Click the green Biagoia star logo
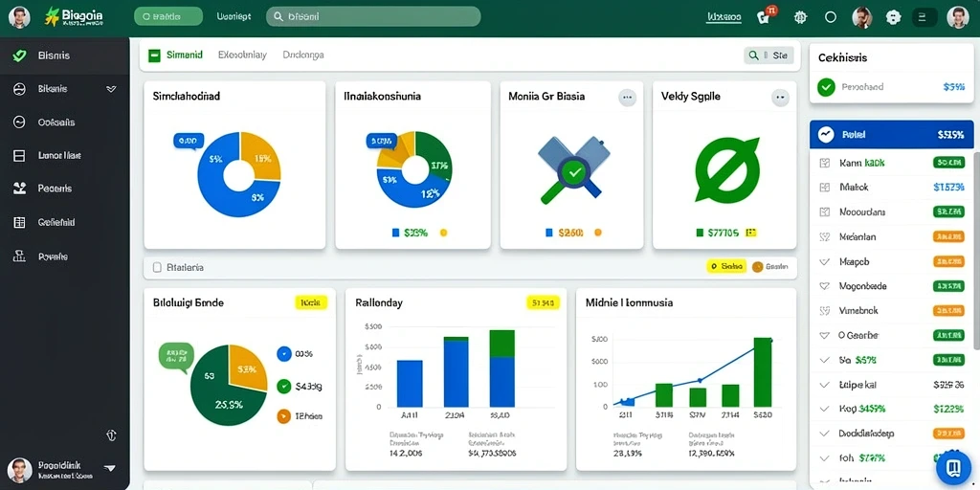The height and width of the screenshot is (490, 980). pos(52,17)
